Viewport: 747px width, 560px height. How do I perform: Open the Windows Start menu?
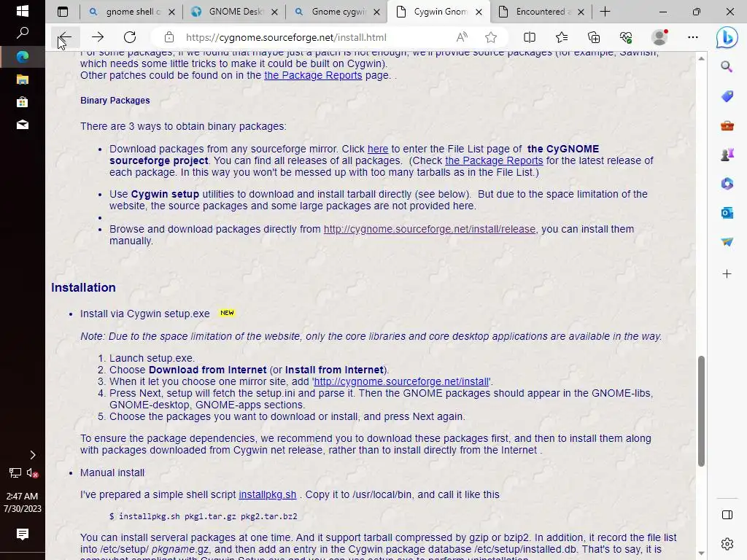coord(23,10)
